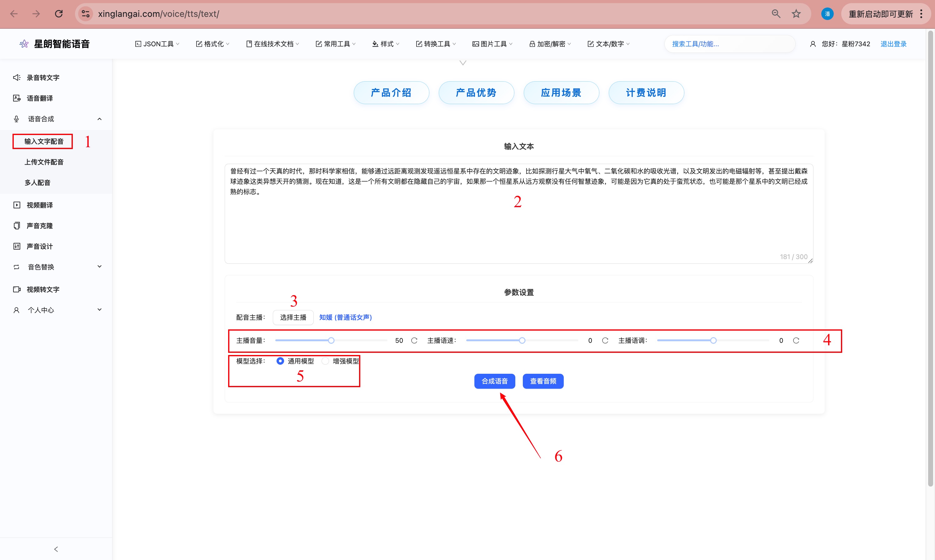Select the 增强模型 radio button
935x560 pixels.
325,361
